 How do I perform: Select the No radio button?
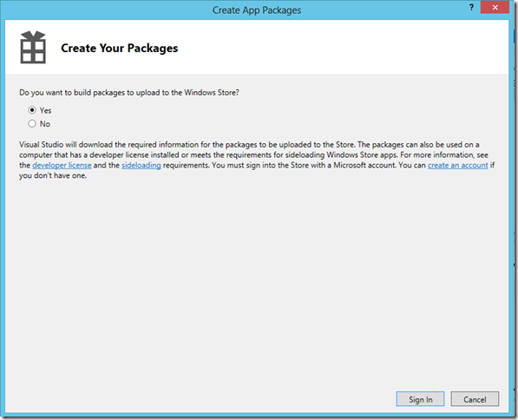coord(32,123)
